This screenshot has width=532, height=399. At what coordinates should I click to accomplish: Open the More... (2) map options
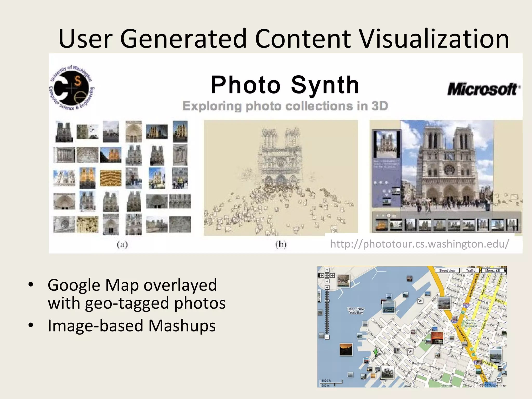click(x=493, y=270)
